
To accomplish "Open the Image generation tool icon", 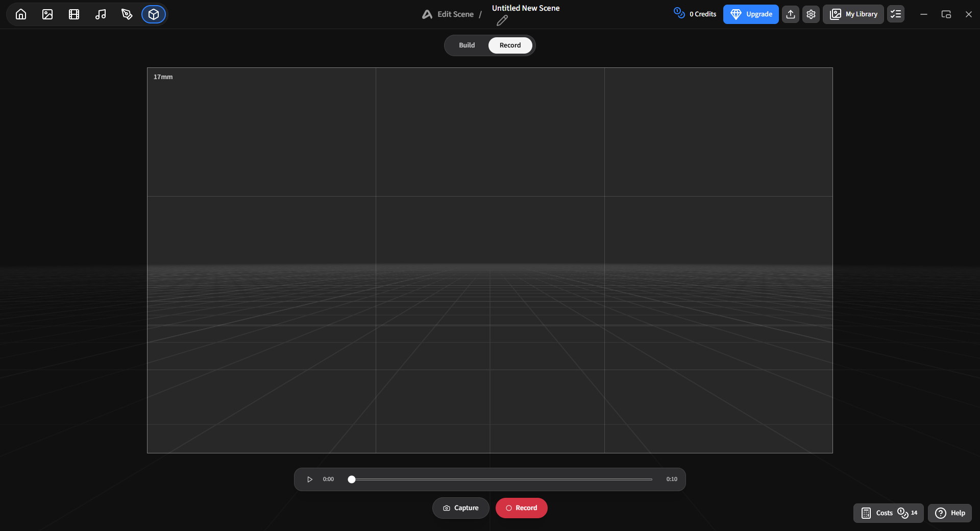I will (47, 14).
